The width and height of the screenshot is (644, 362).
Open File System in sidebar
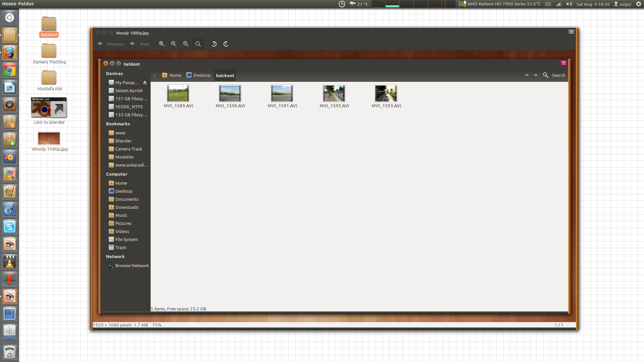123,239
